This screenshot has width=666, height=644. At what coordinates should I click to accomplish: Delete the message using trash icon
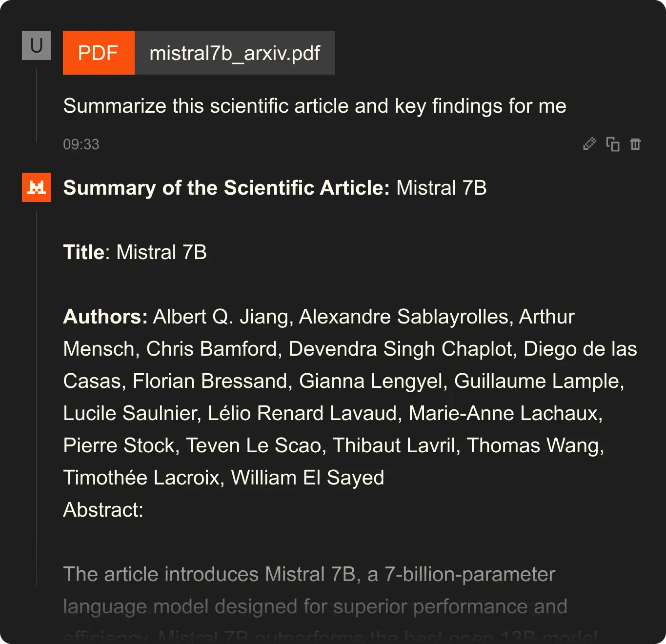(635, 144)
